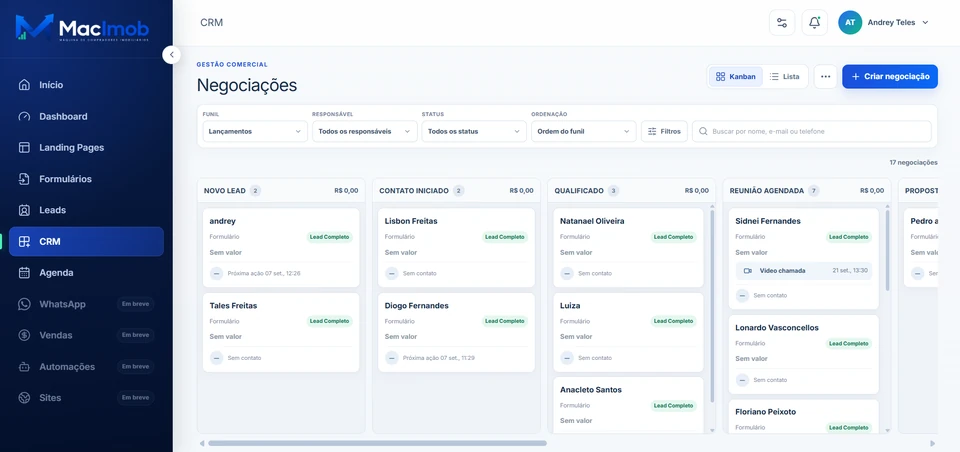Image resolution: width=960 pixels, height=452 pixels.
Task: Click the WhatsApp icon in sidebar
Action: pyautogui.click(x=24, y=304)
